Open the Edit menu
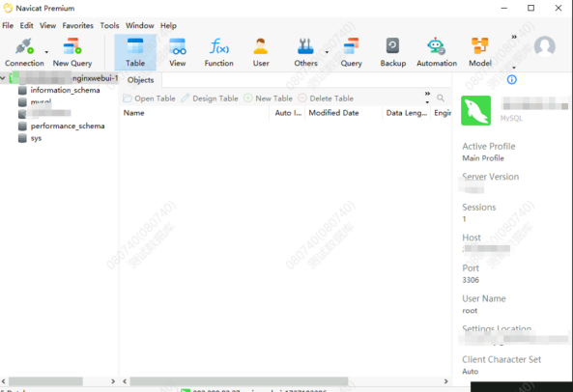 26,25
